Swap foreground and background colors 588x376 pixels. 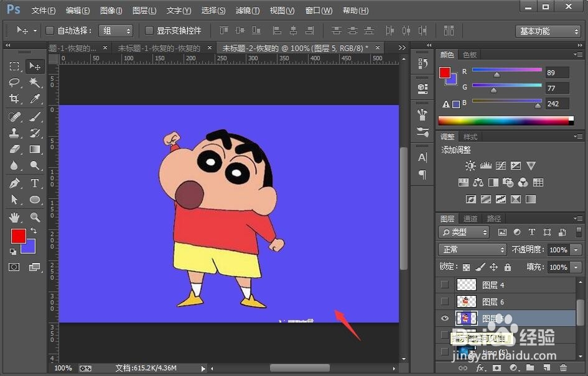pos(34,231)
